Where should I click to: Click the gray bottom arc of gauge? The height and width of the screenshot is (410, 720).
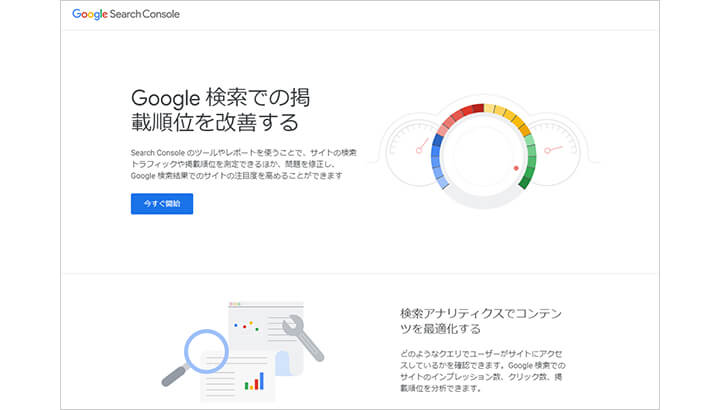(x=483, y=199)
